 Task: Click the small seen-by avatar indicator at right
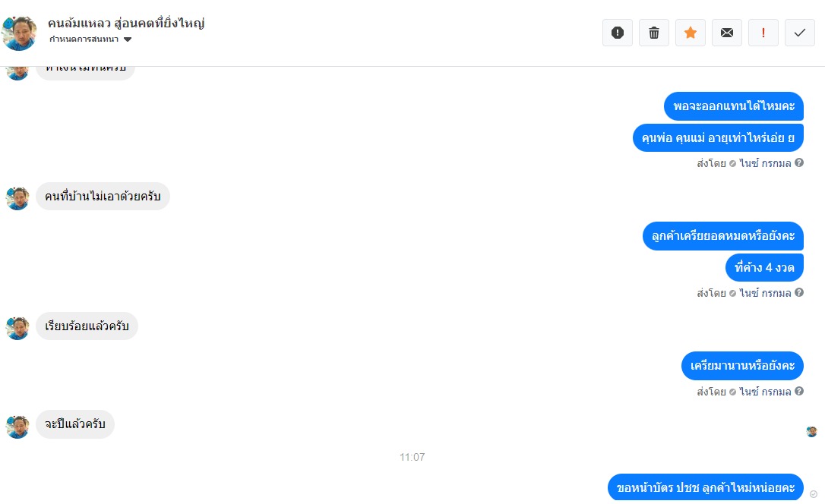click(x=811, y=431)
